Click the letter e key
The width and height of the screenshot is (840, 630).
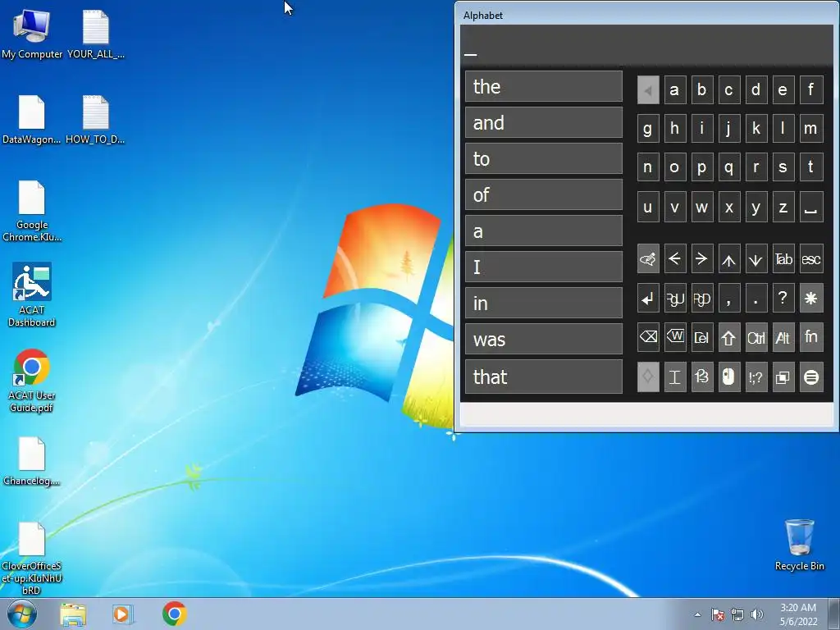(x=783, y=90)
